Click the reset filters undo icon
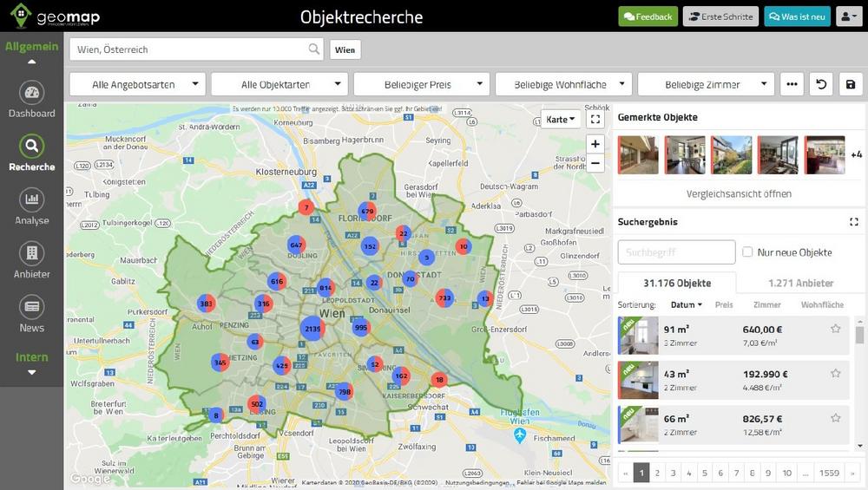The image size is (868, 490). pyautogui.click(x=820, y=84)
